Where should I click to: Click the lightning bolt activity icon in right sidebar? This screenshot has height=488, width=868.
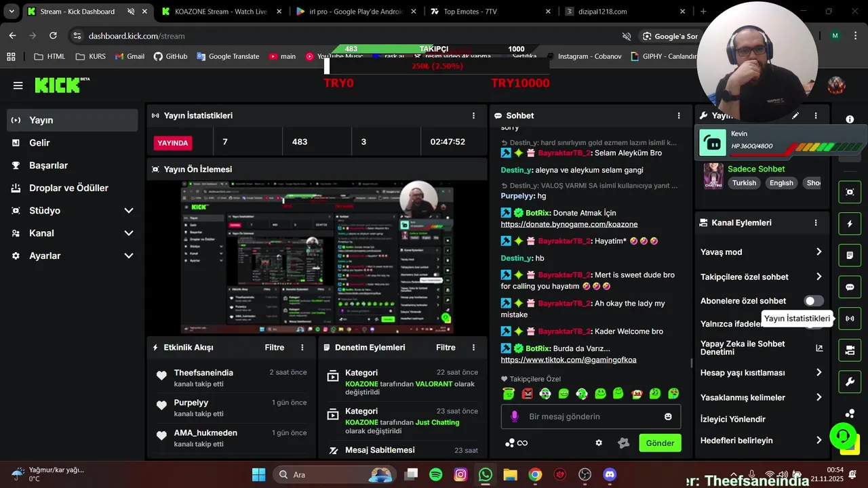click(850, 224)
